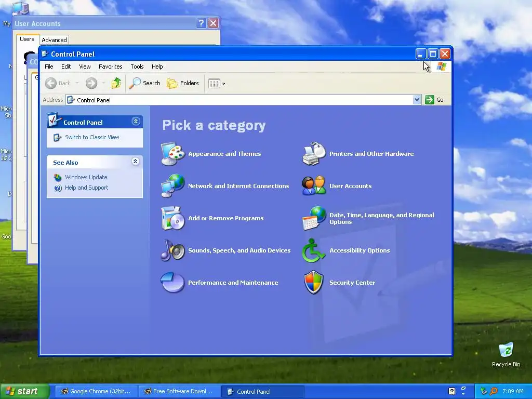
Task: Open the Help menu
Action: (x=157, y=66)
